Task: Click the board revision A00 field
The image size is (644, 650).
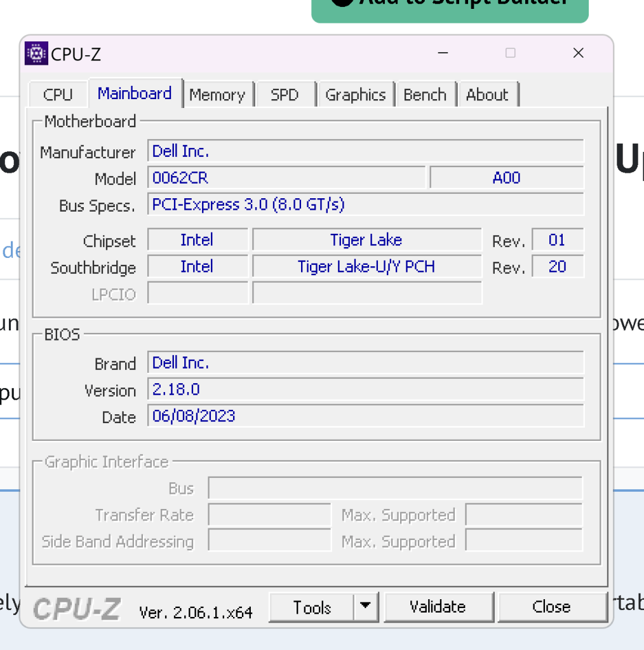Action: point(507,178)
